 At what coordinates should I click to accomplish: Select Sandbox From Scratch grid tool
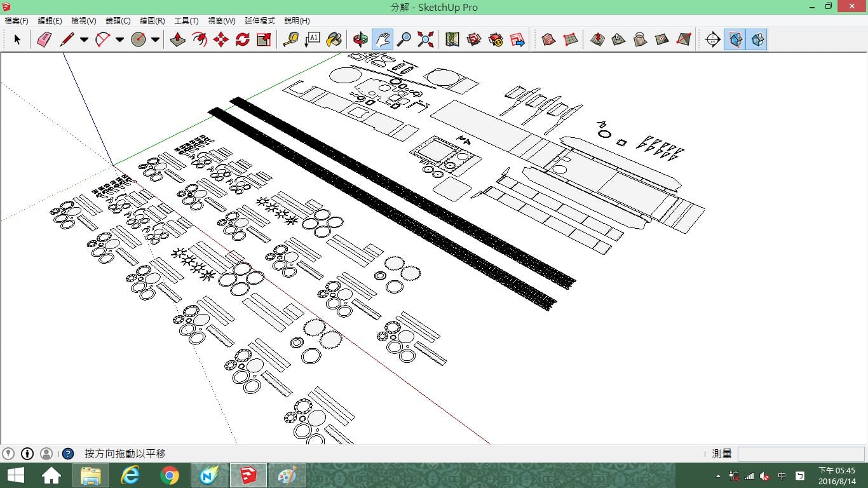[571, 39]
